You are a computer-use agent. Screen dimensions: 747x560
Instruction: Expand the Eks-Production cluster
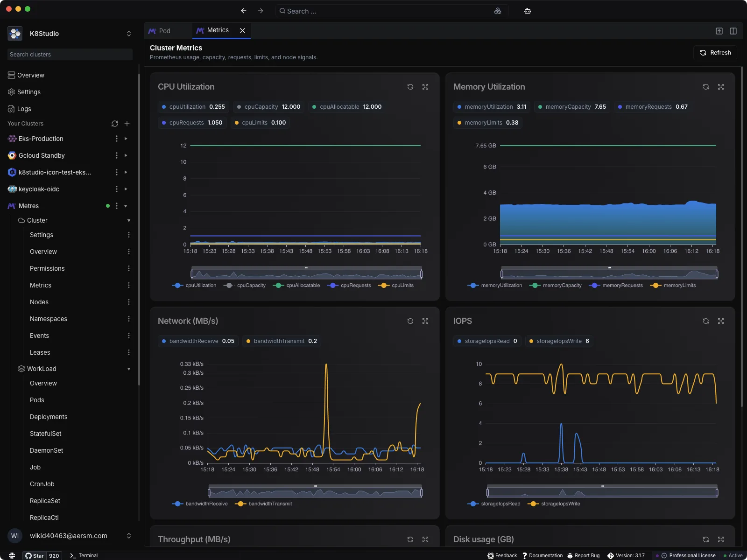[126, 139]
